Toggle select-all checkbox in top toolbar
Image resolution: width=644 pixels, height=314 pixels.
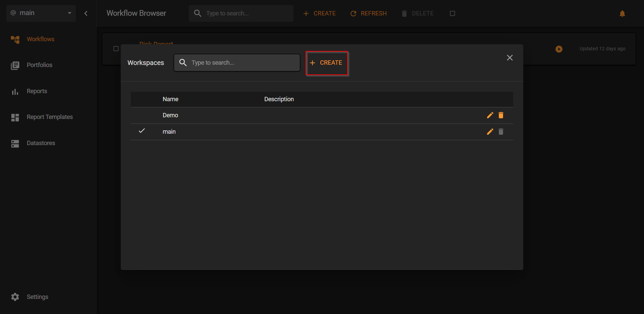tap(452, 13)
